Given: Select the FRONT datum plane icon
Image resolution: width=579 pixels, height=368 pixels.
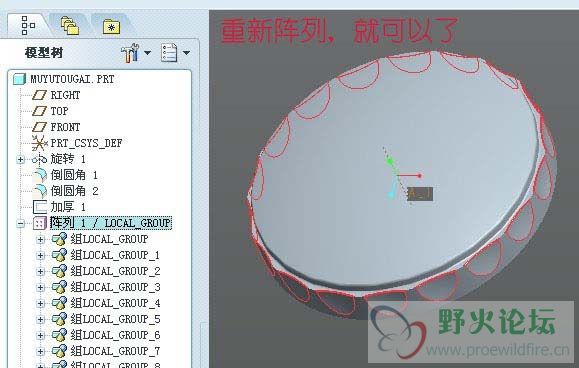Looking at the screenshot, I should pos(39,127).
